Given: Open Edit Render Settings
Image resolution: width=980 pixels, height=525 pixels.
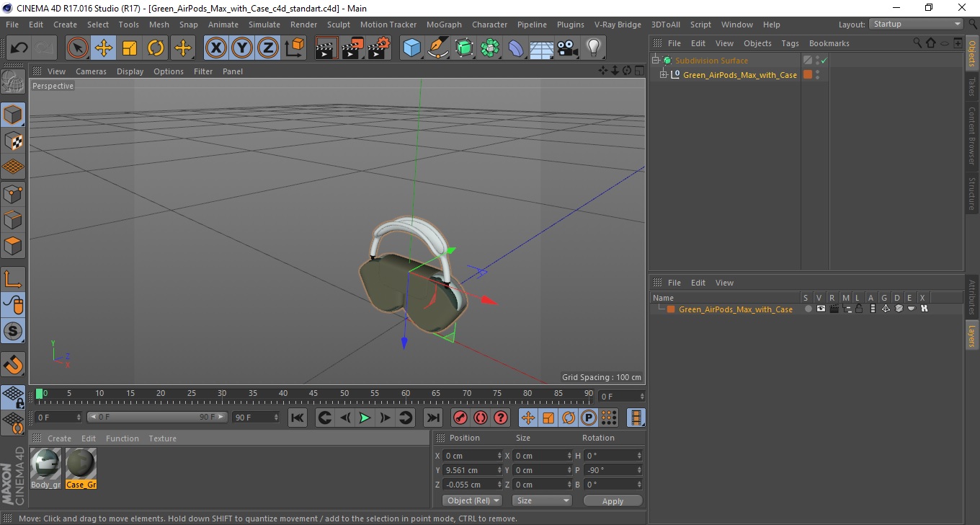Looking at the screenshot, I should point(379,48).
